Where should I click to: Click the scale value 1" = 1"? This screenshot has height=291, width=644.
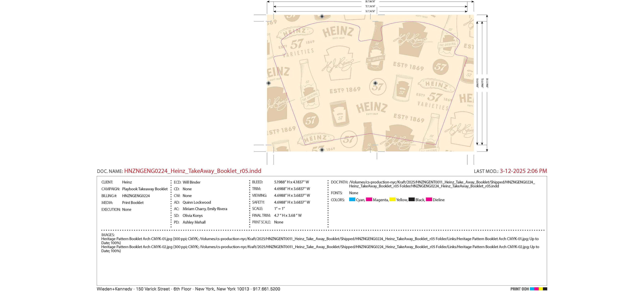pos(280,208)
